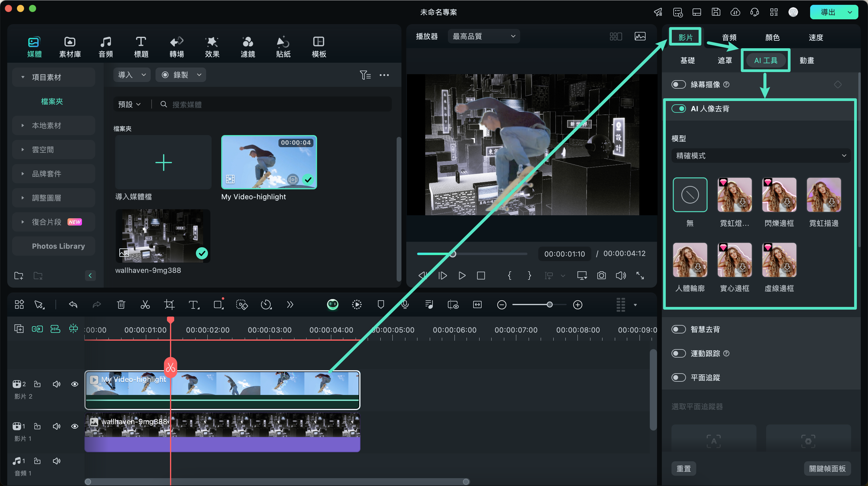Click the undo arrow in timeline toolbar
The height and width of the screenshot is (486, 868).
(x=73, y=305)
